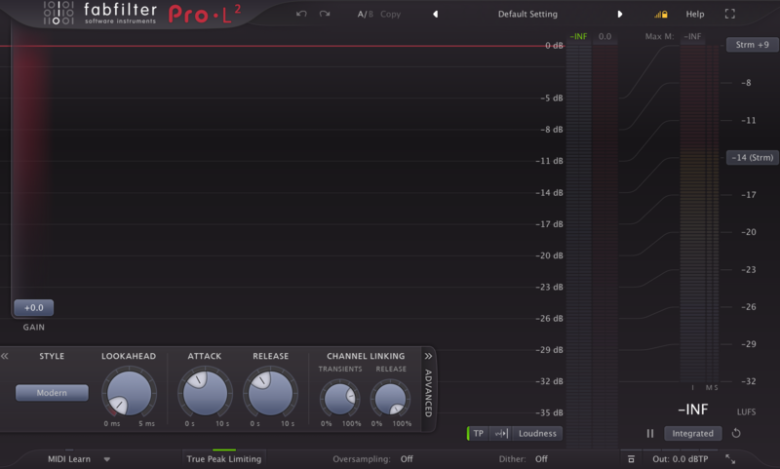This screenshot has height=469, width=780.
Task: Open the Oversampling Off selector
Action: pyautogui.click(x=406, y=459)
